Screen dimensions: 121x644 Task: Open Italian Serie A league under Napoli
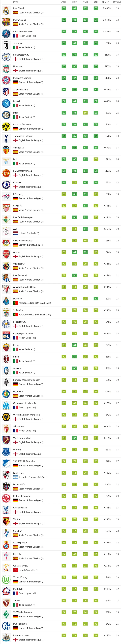pos(27,106)
